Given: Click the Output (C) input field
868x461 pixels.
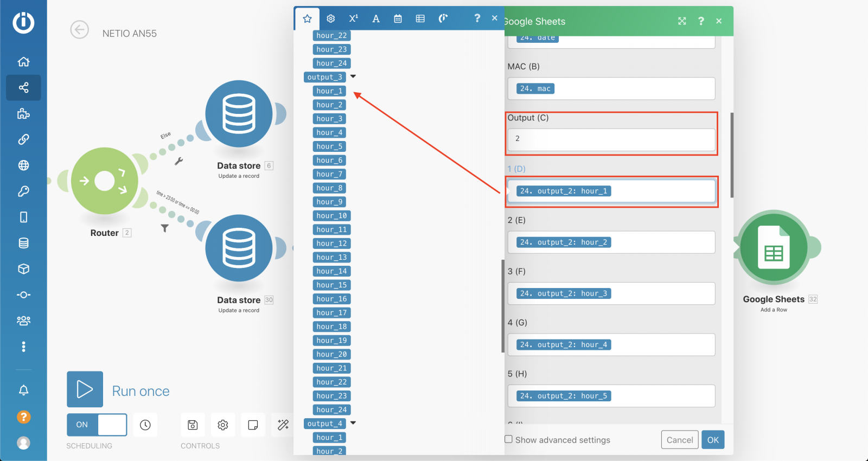Looking at the screenshot, I should (x=611, y=139).
